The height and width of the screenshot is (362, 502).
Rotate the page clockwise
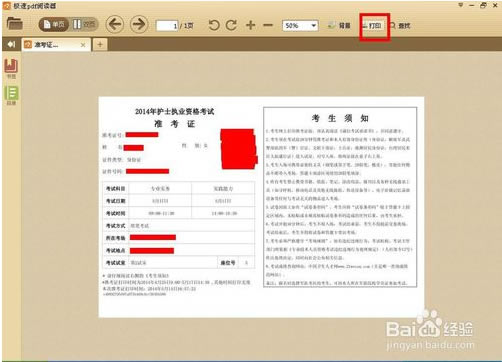[x=231, y=25]
